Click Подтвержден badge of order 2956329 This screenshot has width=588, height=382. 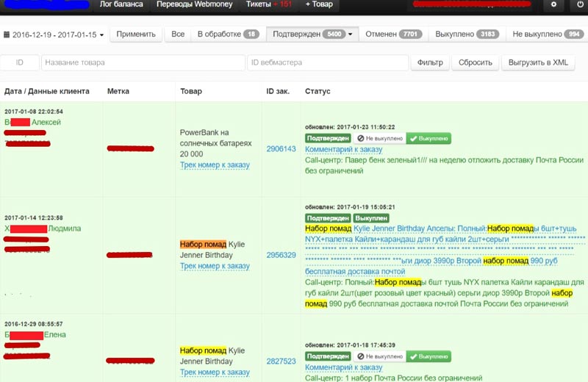[x=328, y=218]
